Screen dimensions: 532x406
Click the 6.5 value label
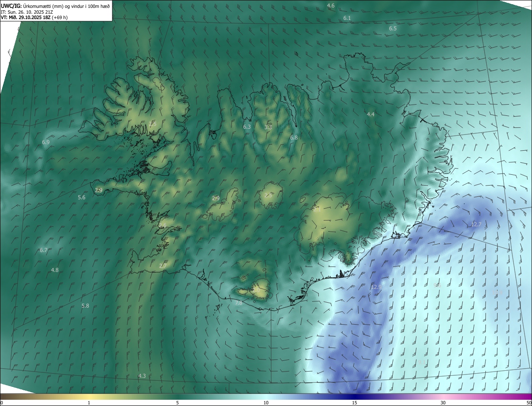tap(393, 29)
